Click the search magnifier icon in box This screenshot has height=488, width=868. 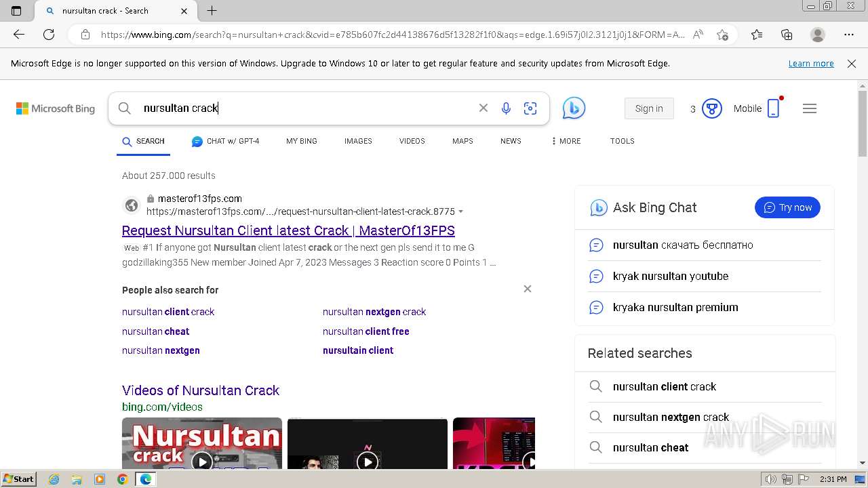pyautogui.click(x=124, y=108)
